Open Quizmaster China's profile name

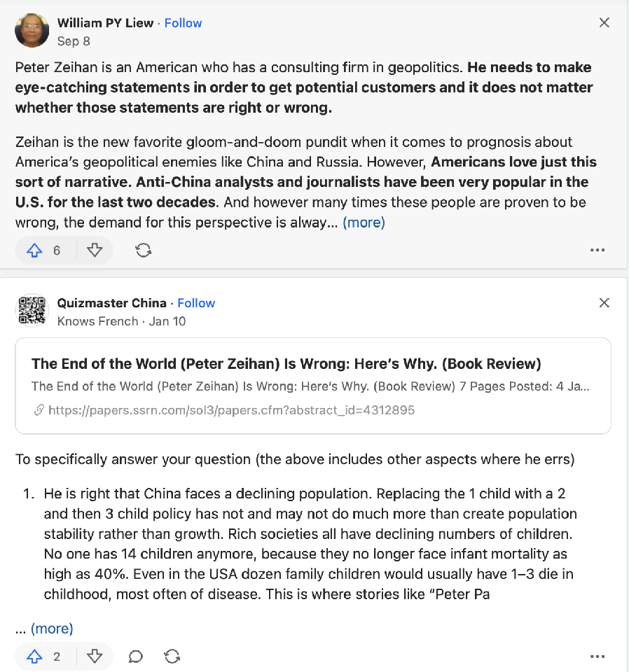click(x=112, y=303)
